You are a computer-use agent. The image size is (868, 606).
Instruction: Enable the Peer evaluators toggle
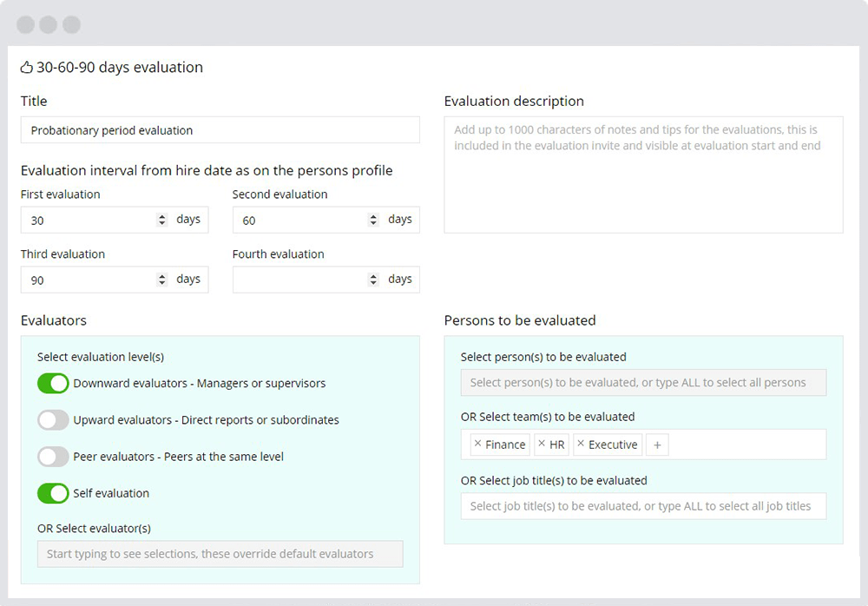point(53,456)
